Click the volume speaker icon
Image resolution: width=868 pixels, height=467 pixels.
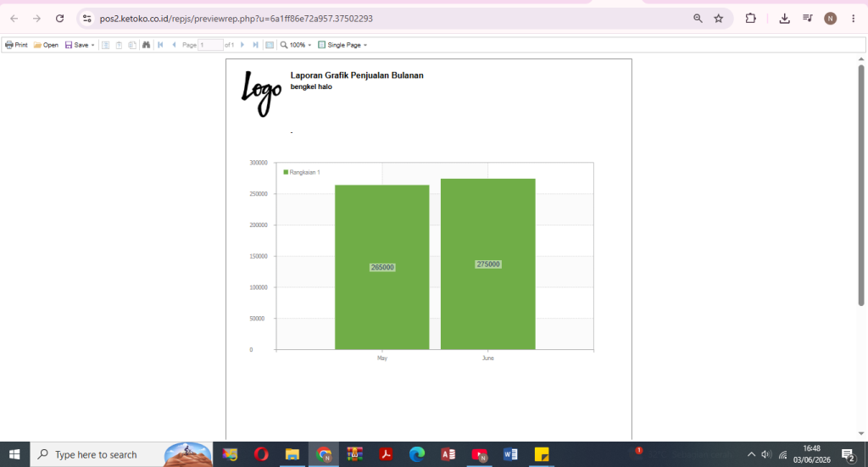point(766,454)
